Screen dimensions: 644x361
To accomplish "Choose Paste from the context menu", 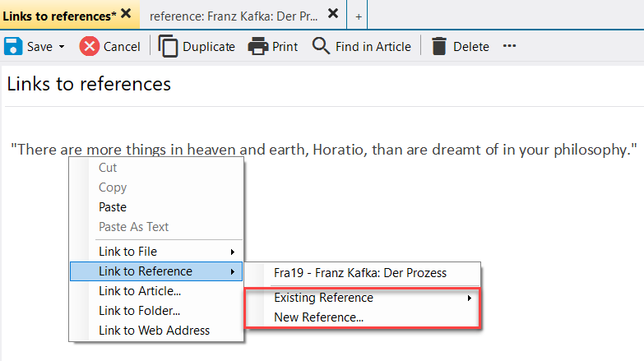I will [113, 207].
